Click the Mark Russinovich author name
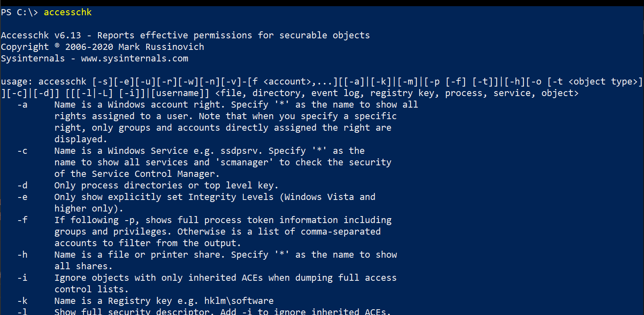 click(x=169, y=47)
